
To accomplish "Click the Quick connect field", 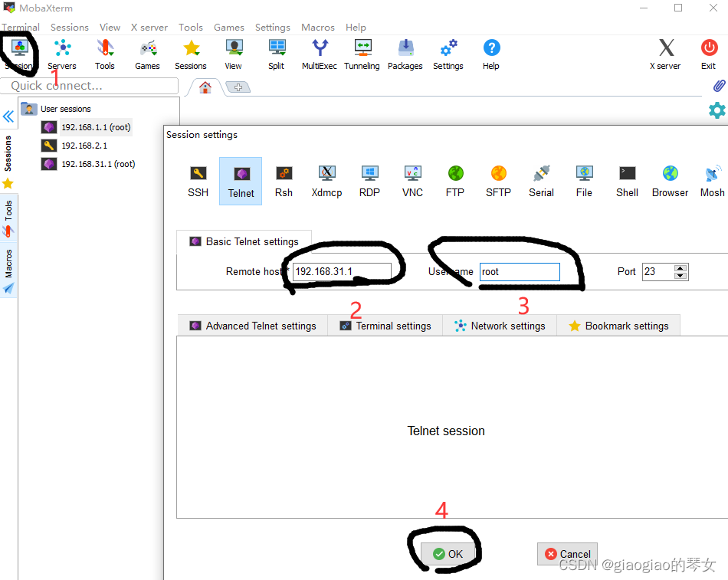I will [90, 86].
